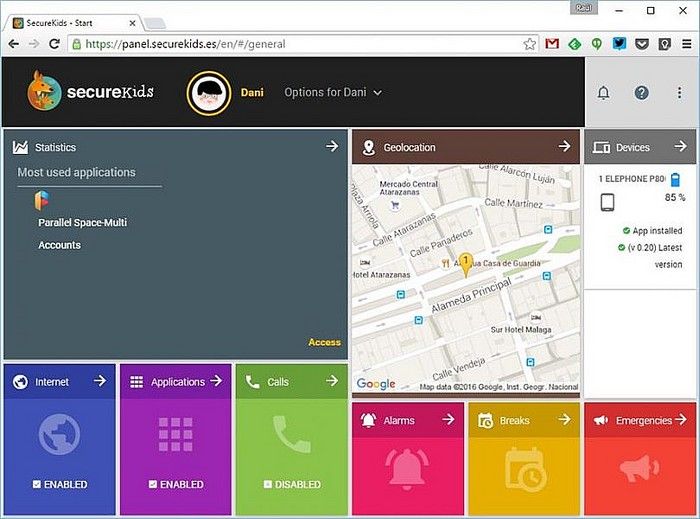Open the three-dot options menu in header
Image resolution: width=700 pixels, height=519 pixels.
680,93
